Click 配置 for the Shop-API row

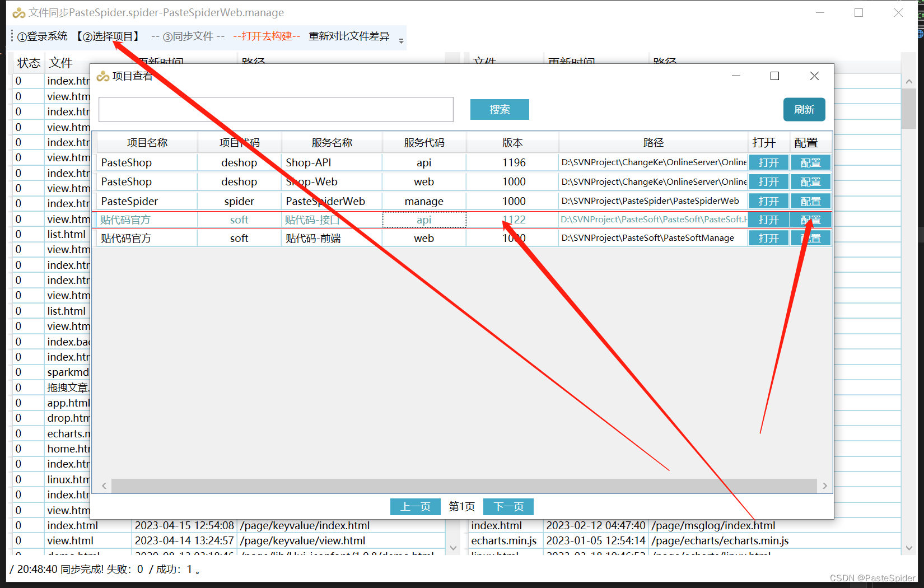point(810,163)
